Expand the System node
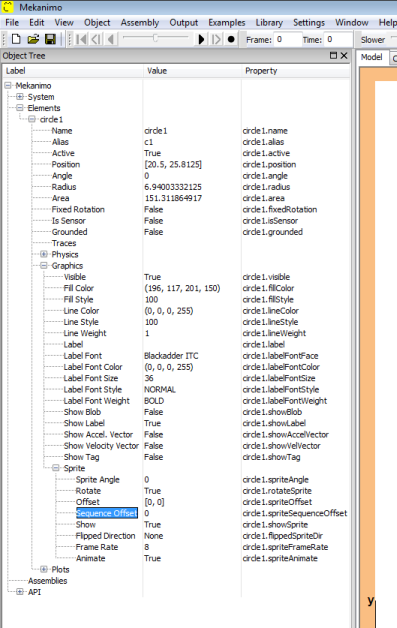 [20, 97]
